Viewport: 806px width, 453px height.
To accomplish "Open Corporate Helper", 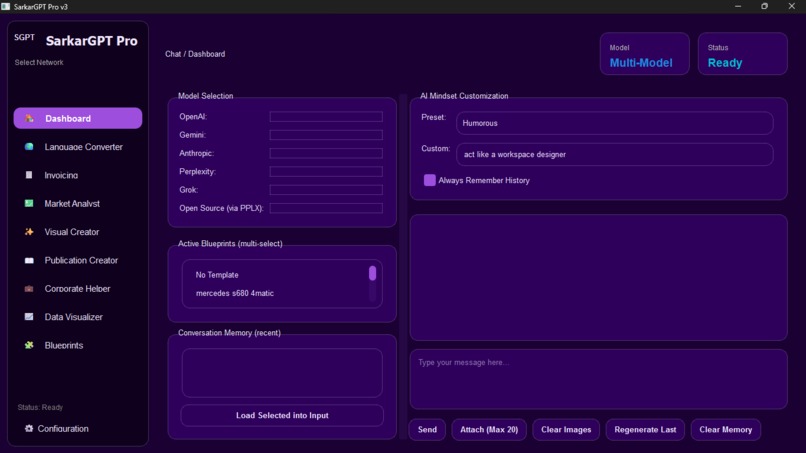I will (x=78, y=288).
